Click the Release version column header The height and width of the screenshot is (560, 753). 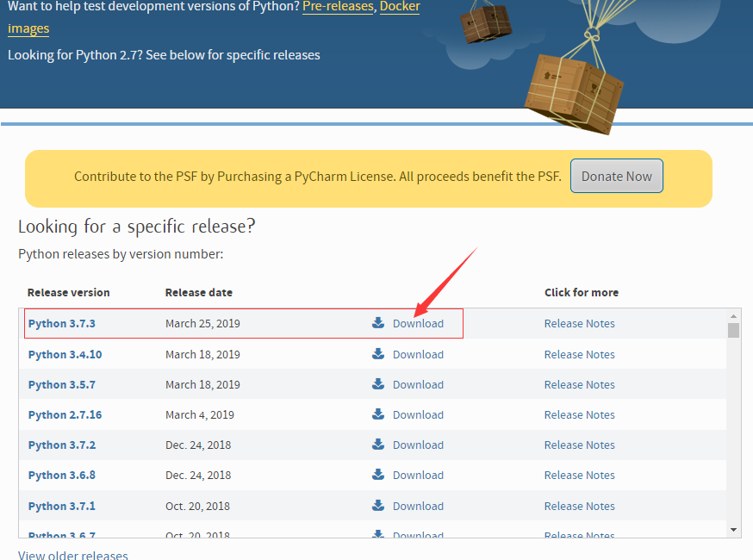point(69,292)
